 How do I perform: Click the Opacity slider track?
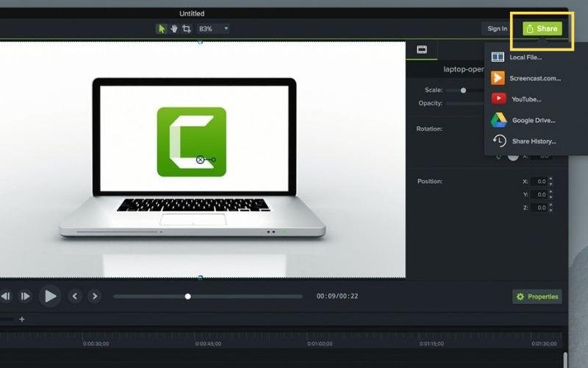pos(465,103)
